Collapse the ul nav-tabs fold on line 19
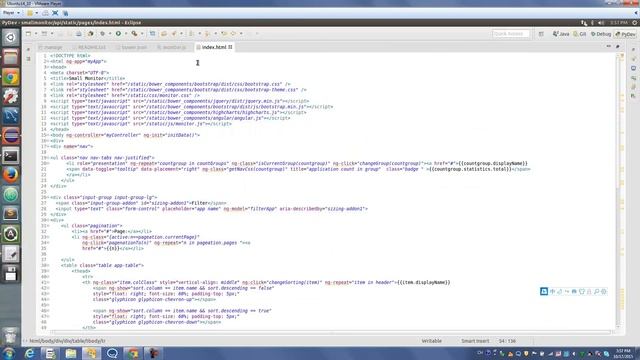The height and width of the screenshot is (360, 640). coord(48,158)
